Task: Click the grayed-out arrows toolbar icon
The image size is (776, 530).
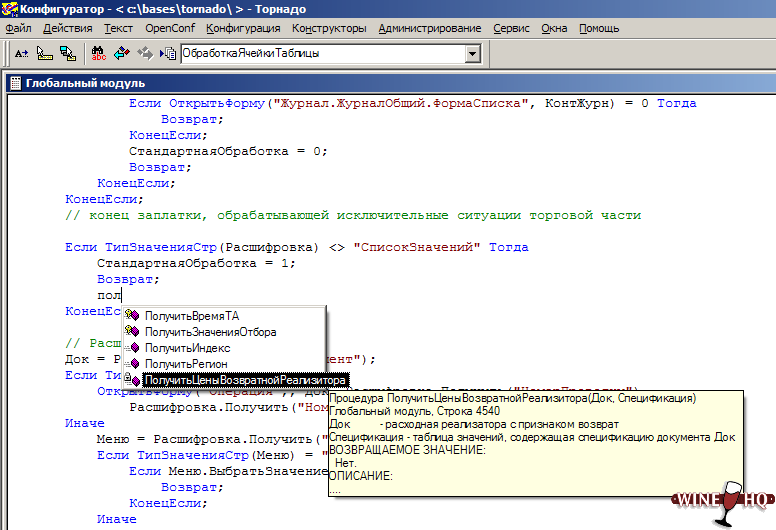Action: pos(145,53)
